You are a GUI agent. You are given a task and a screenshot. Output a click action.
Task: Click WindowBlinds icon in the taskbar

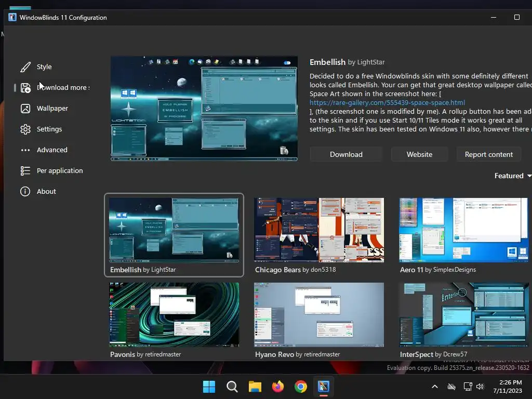[324, 387]
